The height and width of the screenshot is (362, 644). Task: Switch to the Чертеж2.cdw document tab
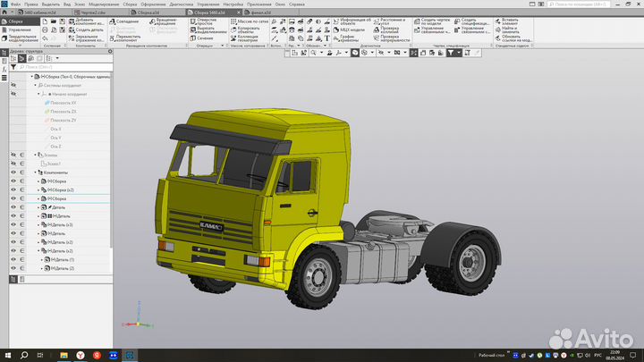91,12
